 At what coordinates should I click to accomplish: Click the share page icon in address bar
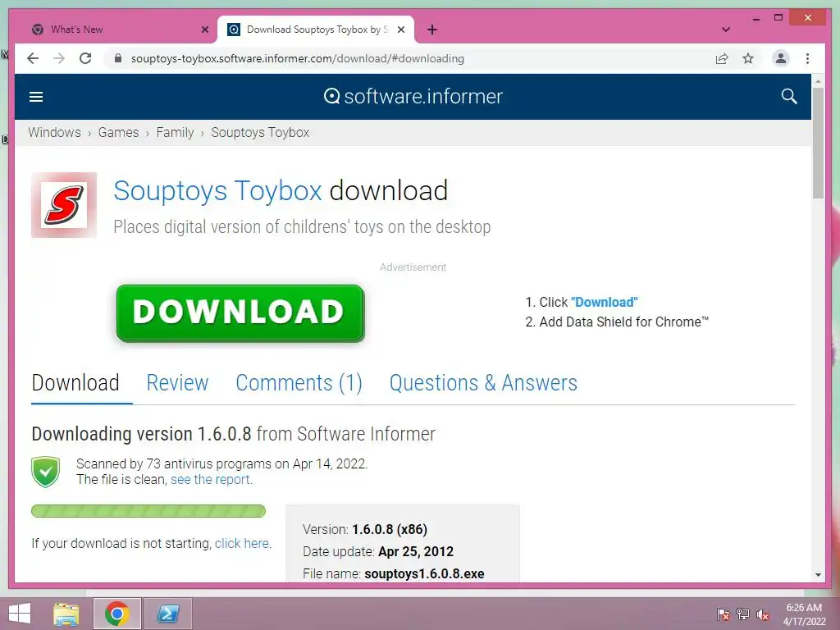pyautogui.click(x=722, y=58)
